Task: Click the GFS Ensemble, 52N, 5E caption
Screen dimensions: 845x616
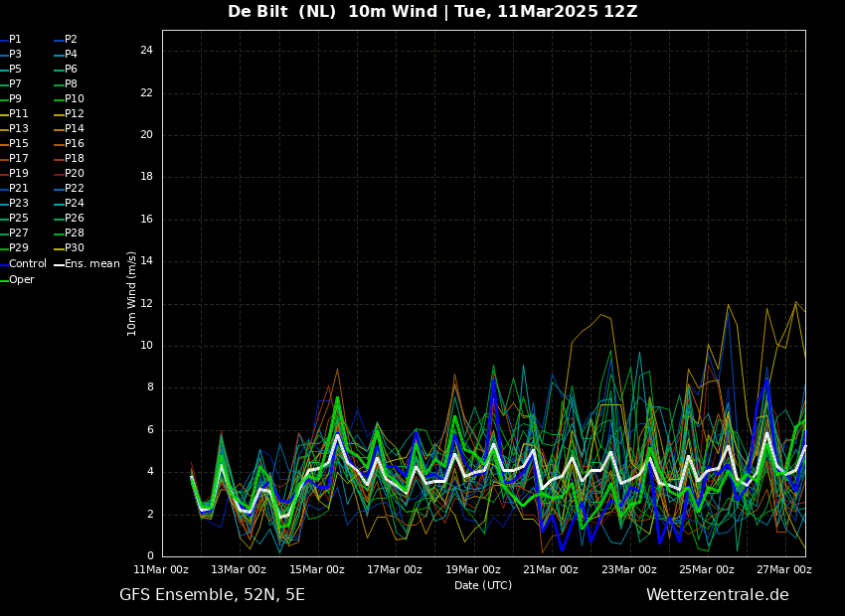Action: click(212, 595)
